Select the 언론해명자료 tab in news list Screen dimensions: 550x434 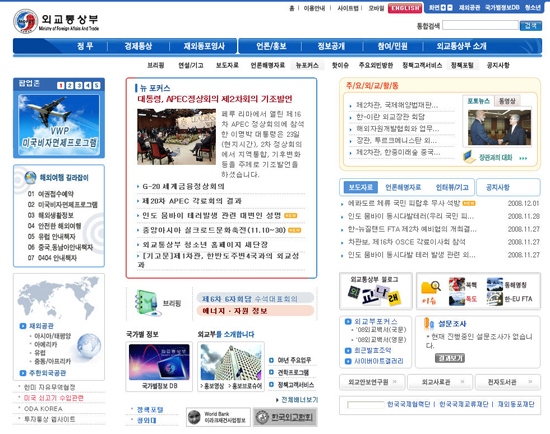click(403, 187)
